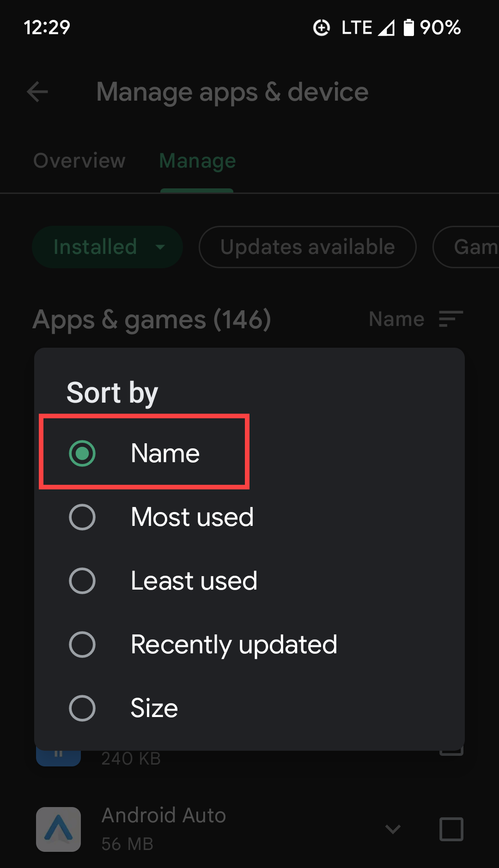Select the Recently updated radio button
The height and width of the screenshot is (868, 499).
pos(82,645)
